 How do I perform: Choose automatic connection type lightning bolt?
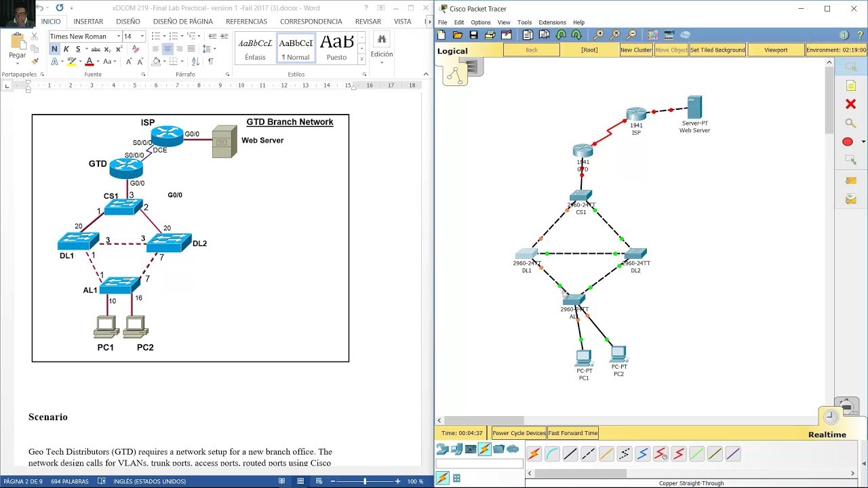click(x=534, y=454)
